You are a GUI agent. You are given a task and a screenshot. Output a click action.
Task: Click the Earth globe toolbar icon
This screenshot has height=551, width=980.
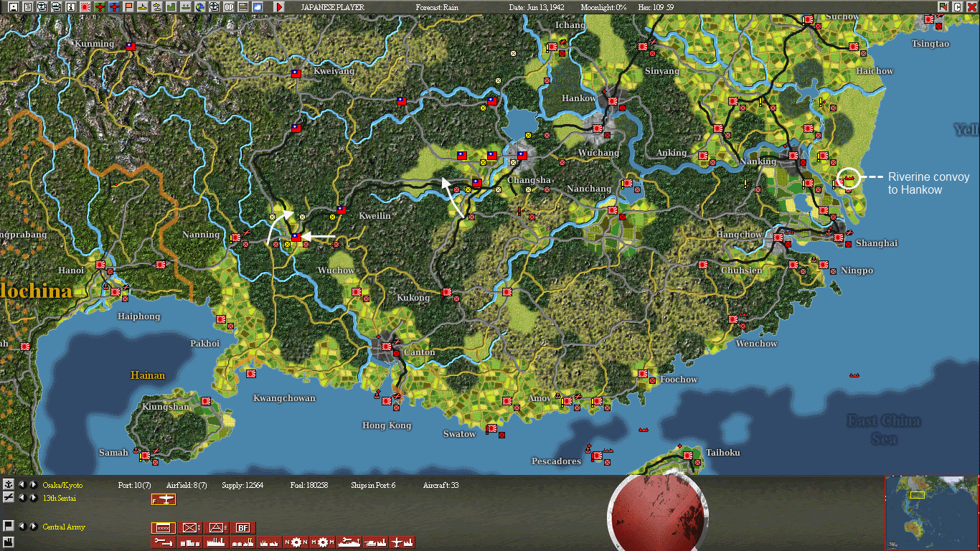point(199,6)
